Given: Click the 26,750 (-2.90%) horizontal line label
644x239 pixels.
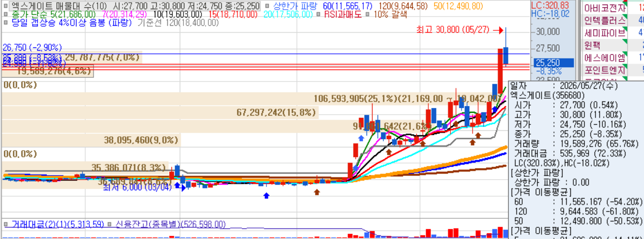Looking at the screenshot, I should (x=32, y=48).
